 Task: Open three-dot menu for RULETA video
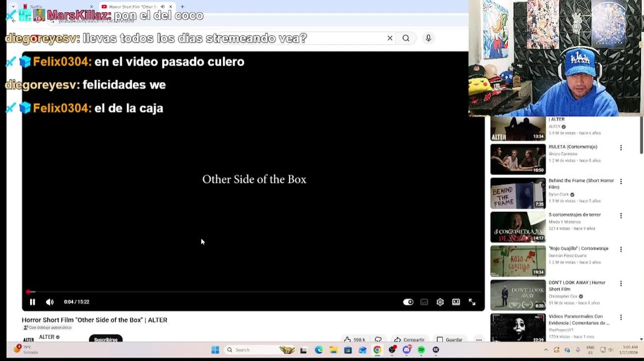(621, 148)
